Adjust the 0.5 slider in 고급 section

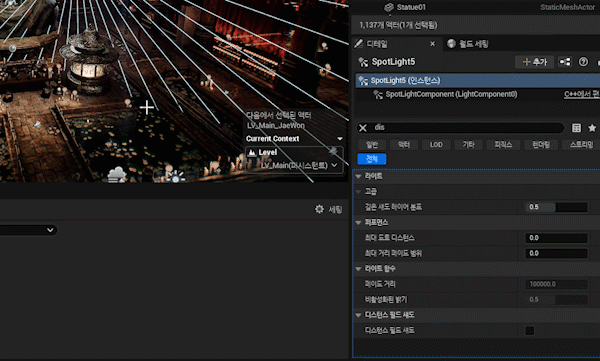click(x=556, y=207)
